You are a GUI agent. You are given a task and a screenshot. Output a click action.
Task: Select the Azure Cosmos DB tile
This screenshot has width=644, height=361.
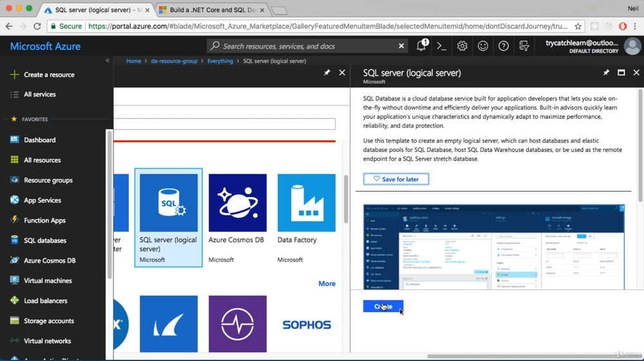[238, 218]
